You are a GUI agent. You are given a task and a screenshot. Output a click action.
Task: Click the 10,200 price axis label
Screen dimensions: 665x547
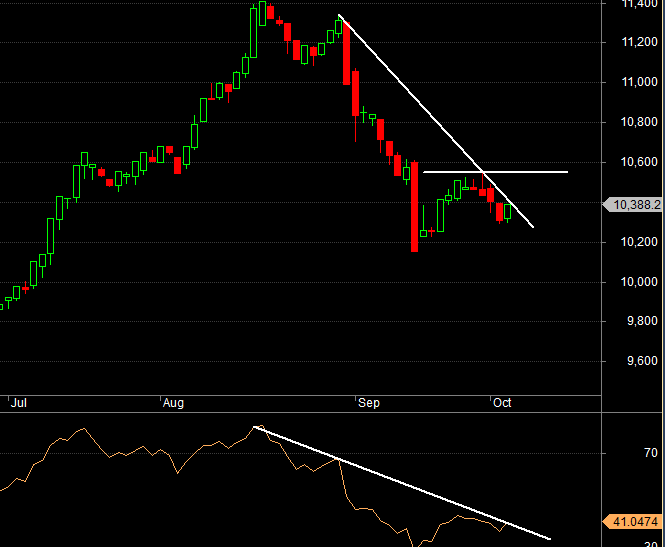tap(639, 242)
